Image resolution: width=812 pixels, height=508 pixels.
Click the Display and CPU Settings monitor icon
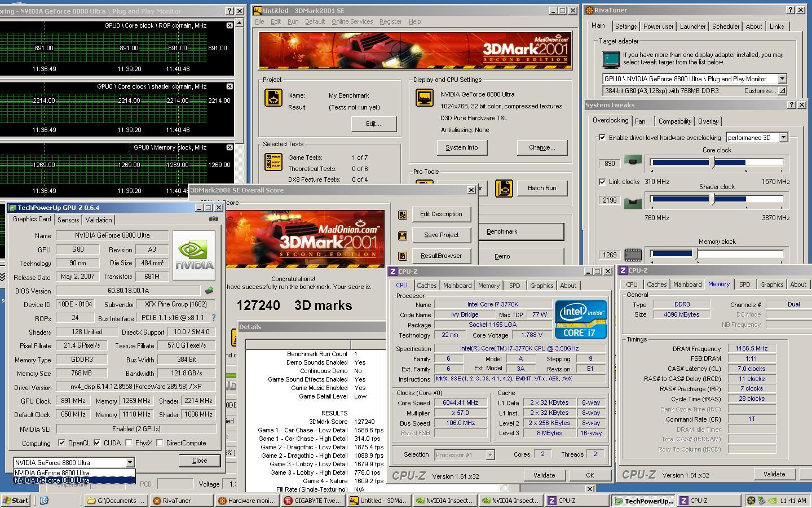coord(424,98)
